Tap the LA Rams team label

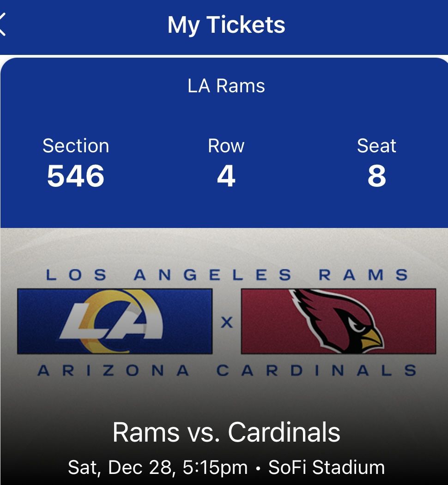tap(226, 86)
